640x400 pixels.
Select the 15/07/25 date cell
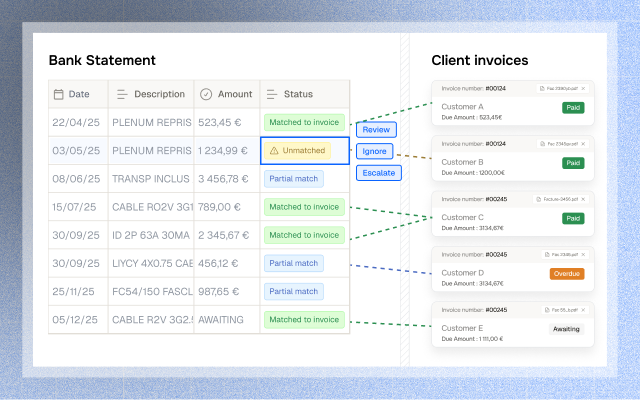78,207
